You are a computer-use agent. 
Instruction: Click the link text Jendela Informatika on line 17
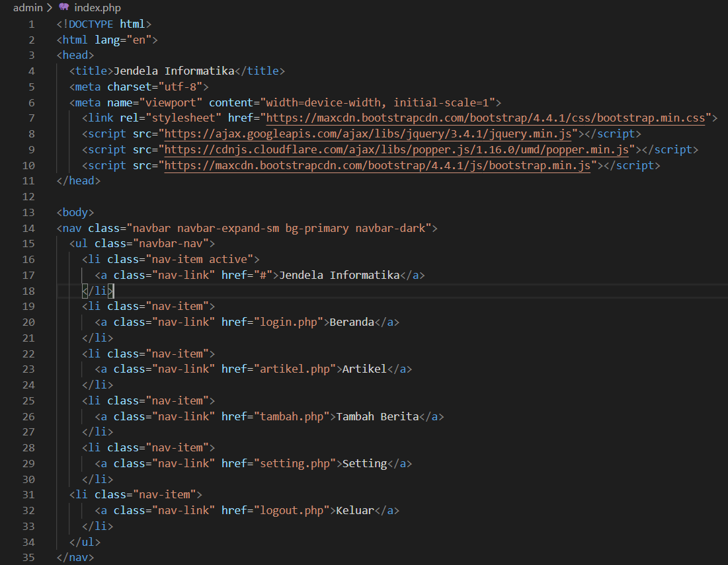point(339,275)
